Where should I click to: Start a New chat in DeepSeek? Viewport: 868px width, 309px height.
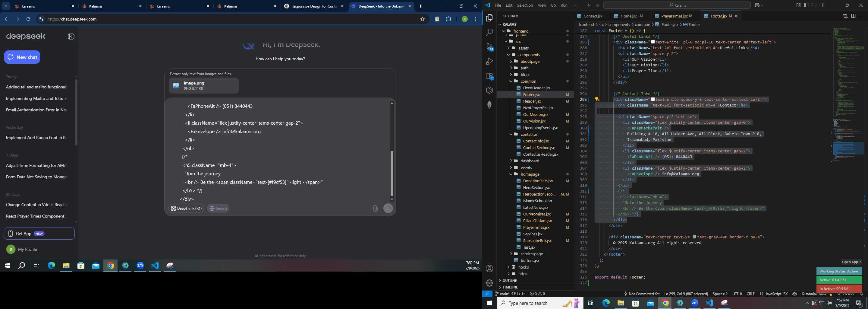click(22, 57)
